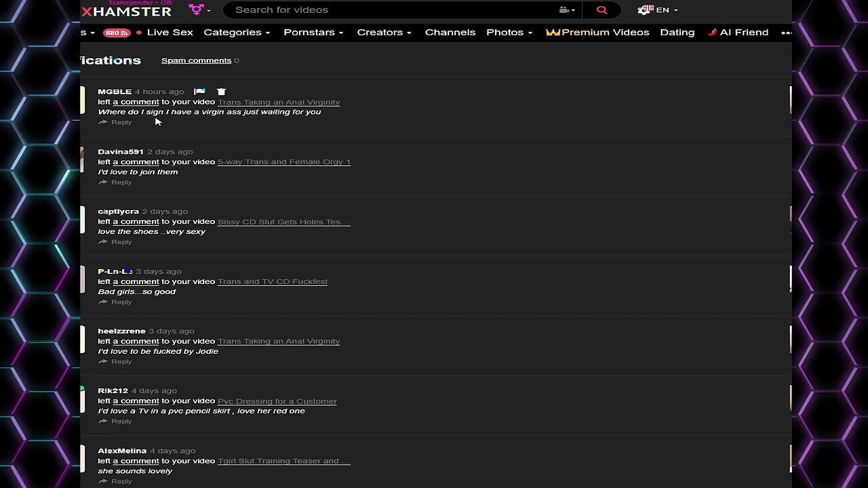868x488 pixels.
Task: Open the video title link in P-Ln-Lc's notification
Action: (x=273, y=281)
